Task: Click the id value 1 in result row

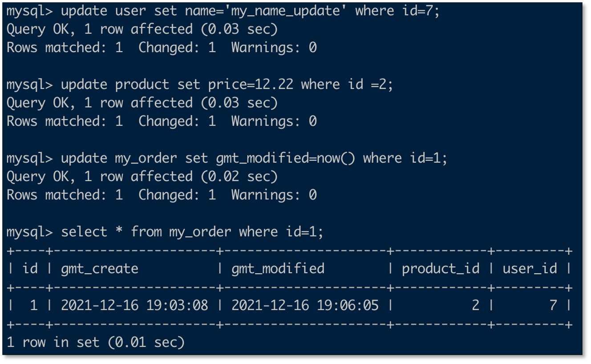Action: (34, 306)
